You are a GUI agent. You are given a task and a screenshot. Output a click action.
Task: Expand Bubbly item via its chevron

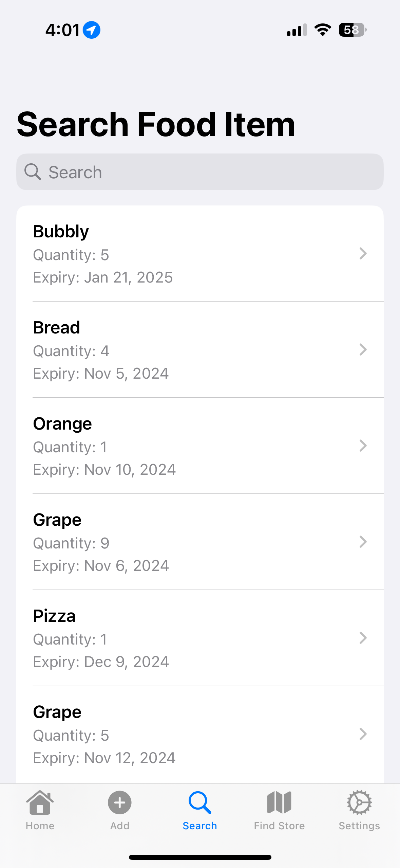363,253
